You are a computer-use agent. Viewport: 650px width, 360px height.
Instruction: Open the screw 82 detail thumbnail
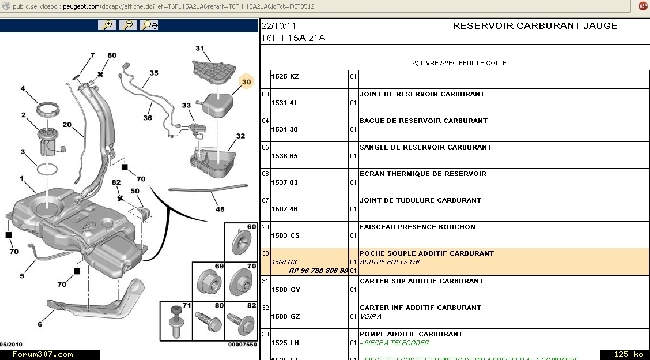click(241, 321)
